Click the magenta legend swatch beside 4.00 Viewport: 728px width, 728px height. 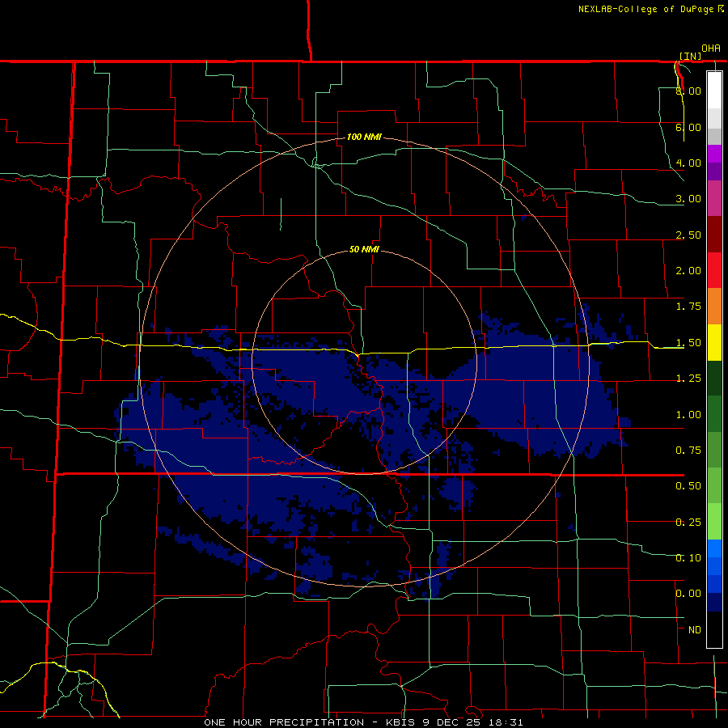click(x=714, y=154)
